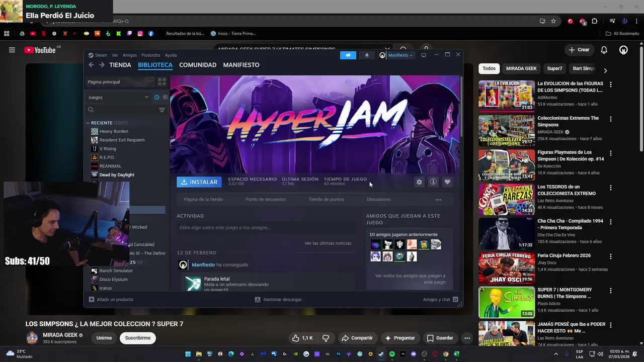
Task: Switch to COMUNIDAD section
Action: coord(198,65)
